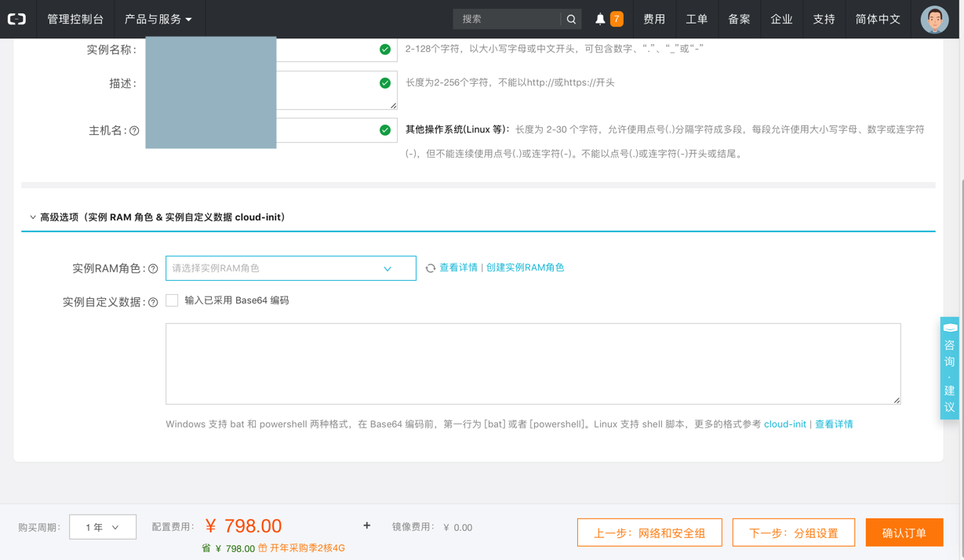Click the gift icon beside 开年采购季2核4G
964x560 pixels.
(x=262, y=548)
